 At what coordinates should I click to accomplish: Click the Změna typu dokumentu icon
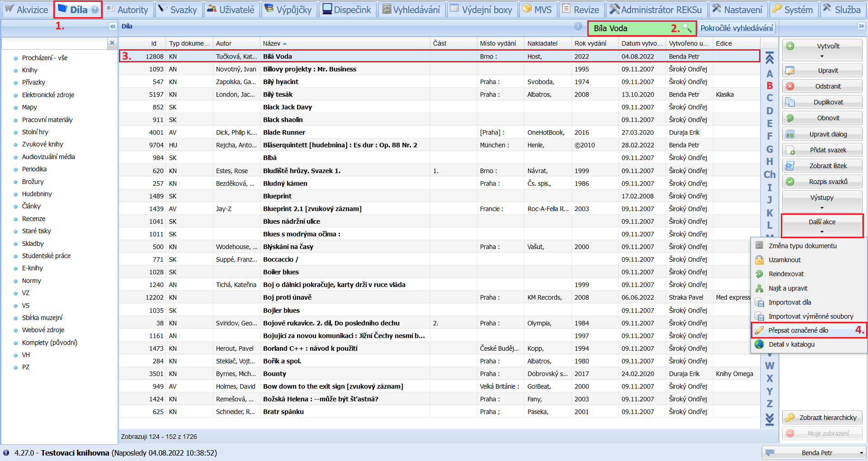[759, 246]
